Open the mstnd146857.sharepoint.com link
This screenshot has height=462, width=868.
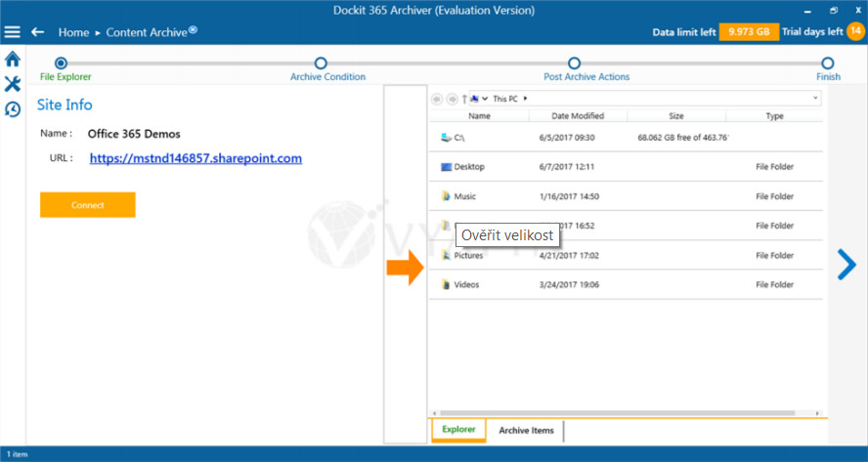[195, 158]
